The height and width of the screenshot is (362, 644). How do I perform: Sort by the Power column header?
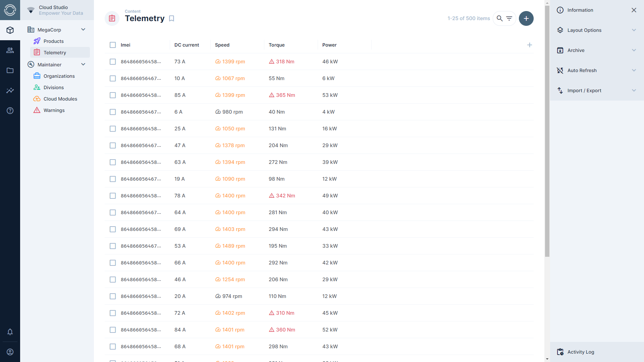tap(329, 45)
